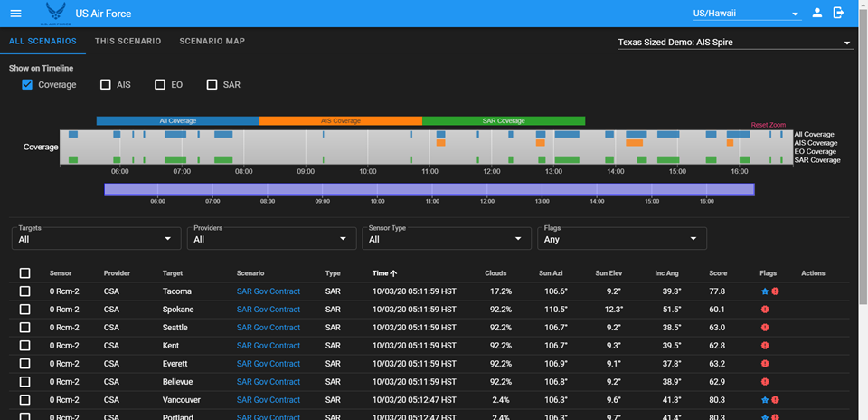Image resolution: width=868 pixels, height=420 pixels.
Task: Open the Scenario Map tab
Action: click(212, 42)
